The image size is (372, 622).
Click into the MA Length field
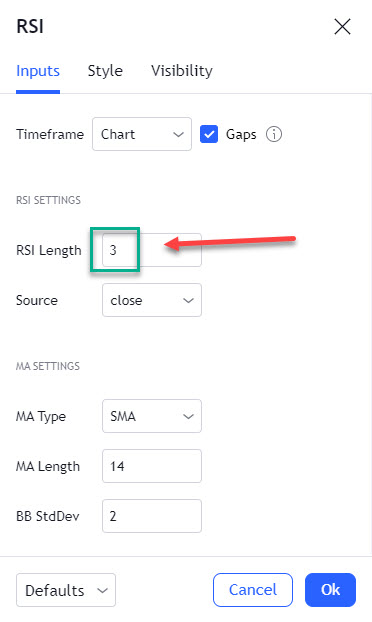pos(152,466)
